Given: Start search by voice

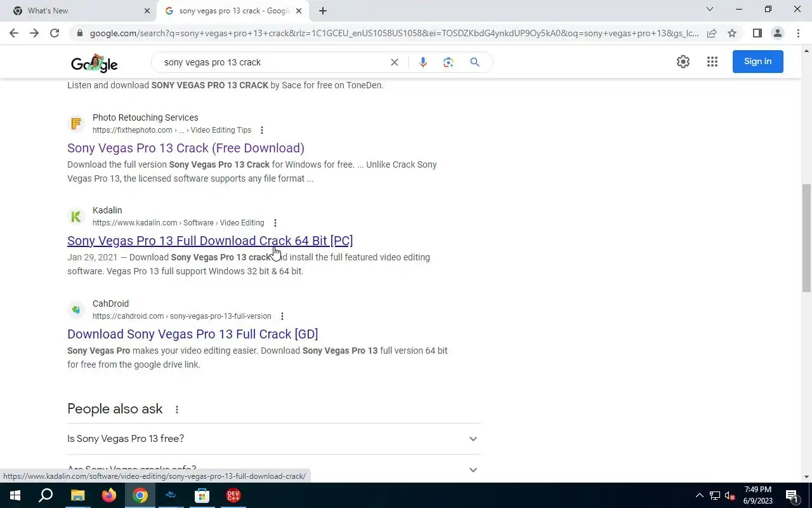Looking at the screenshot, I should [x=423, y=62].
